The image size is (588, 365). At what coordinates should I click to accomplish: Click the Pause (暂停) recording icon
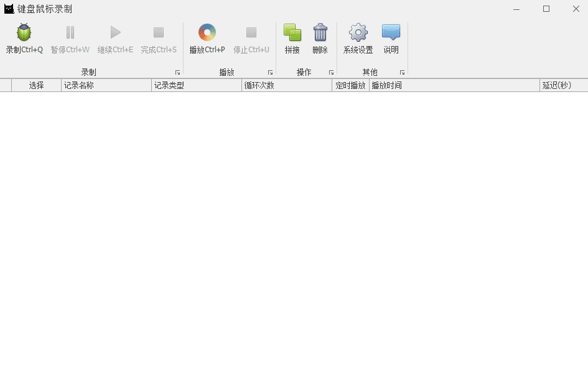pyautogui.click(x=70, y=33)
